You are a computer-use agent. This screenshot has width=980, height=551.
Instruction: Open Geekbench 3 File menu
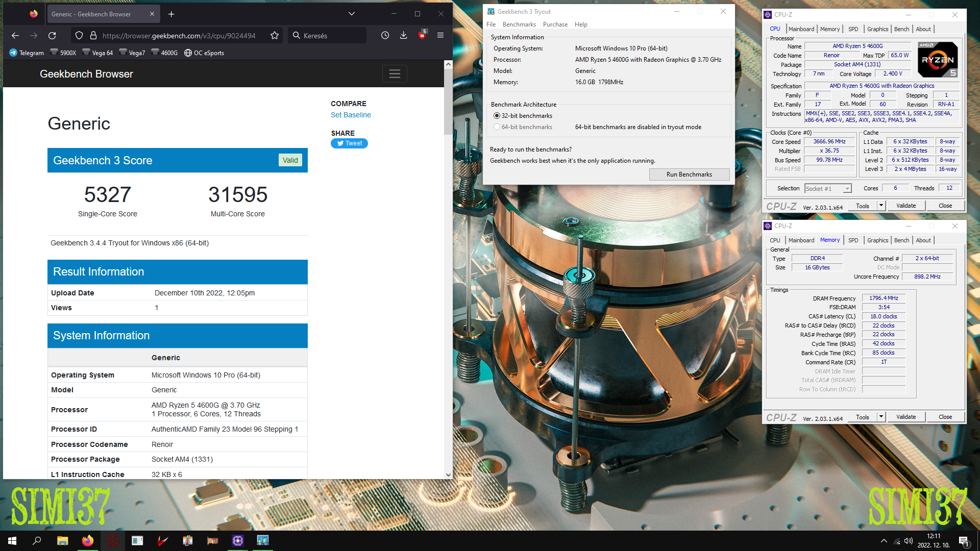tap(491, 24)
